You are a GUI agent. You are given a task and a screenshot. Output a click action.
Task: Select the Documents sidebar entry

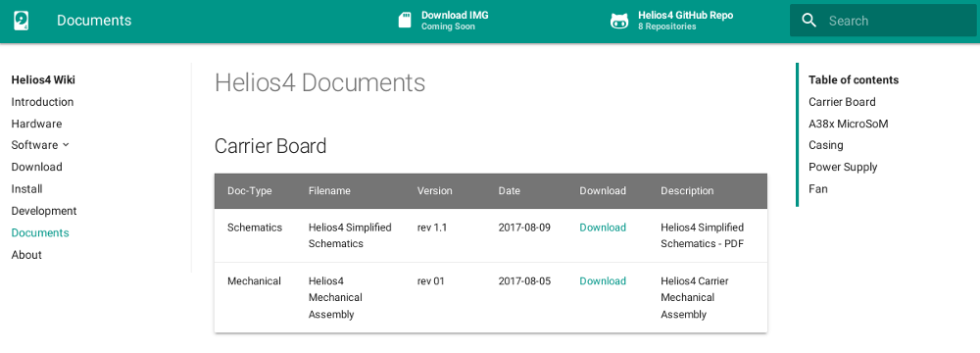point(40,232)
